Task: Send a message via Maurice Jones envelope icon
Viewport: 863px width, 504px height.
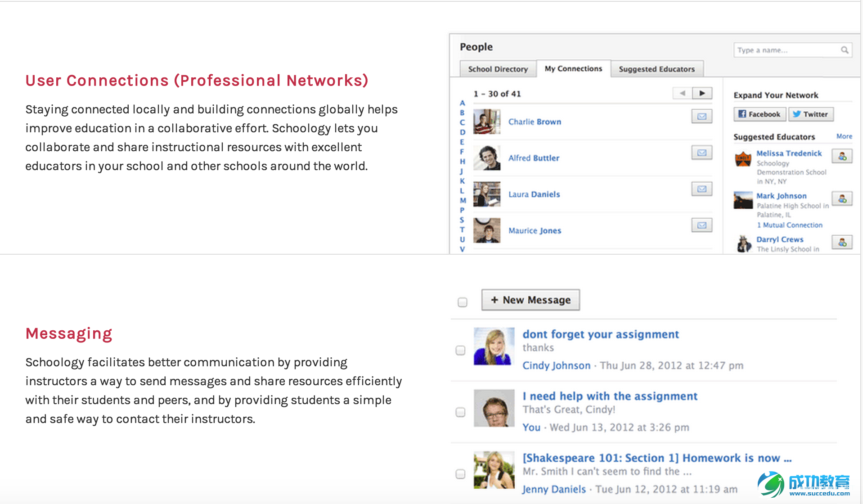Action: click(701, 225)
